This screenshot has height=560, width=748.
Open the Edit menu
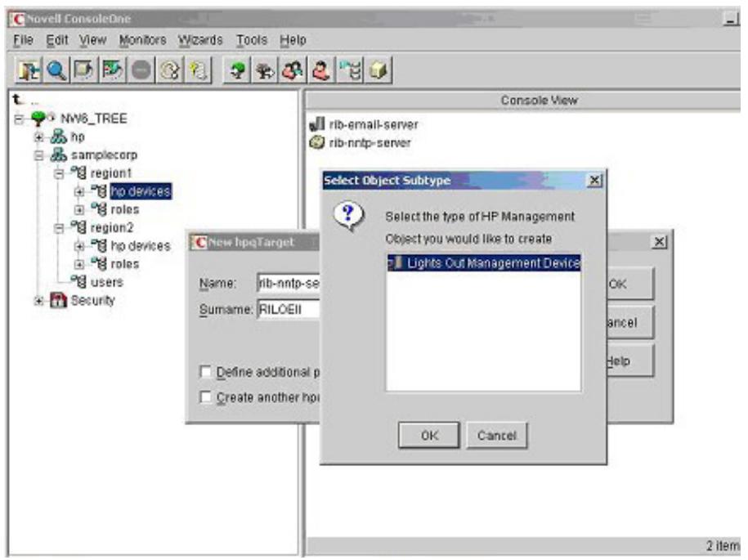[57, 40]
